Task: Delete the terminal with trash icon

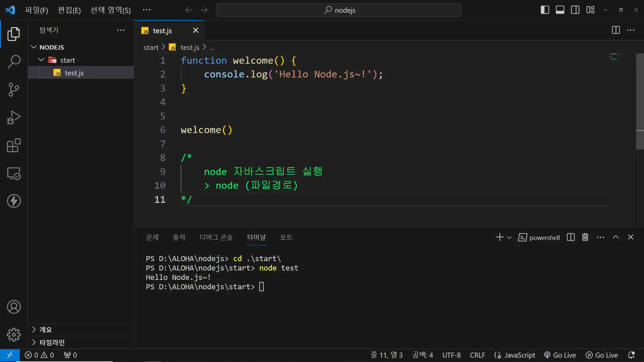Action: (x=585, y=237)
